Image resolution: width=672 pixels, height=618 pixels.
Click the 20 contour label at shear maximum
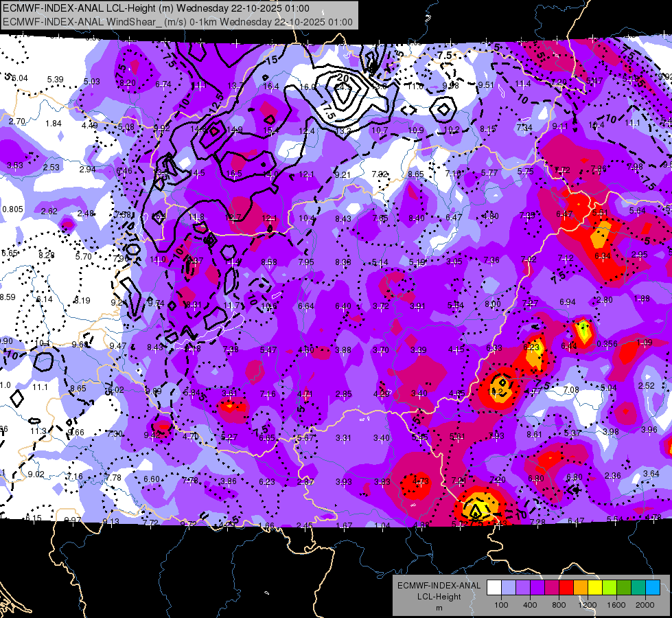343,78
